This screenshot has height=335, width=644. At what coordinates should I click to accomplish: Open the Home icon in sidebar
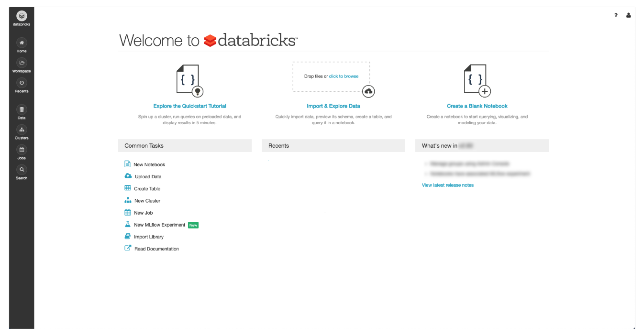pyautogui.click(x=22, y=43)
